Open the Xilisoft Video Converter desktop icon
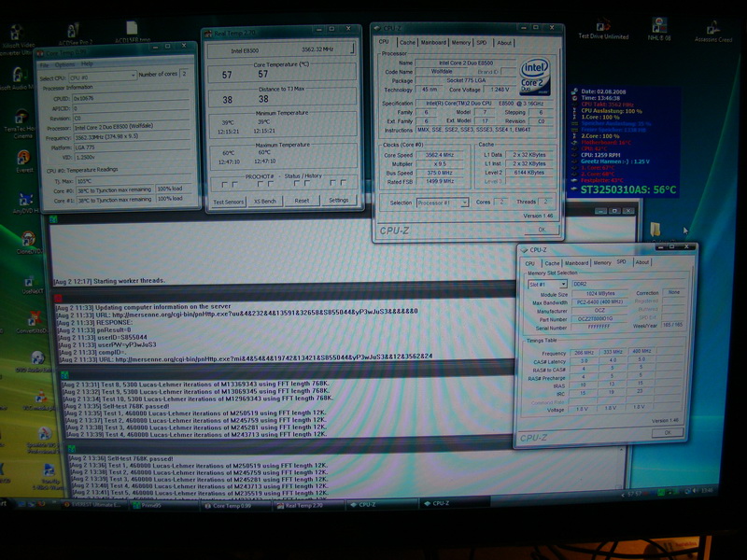 (x=16, y=34)
